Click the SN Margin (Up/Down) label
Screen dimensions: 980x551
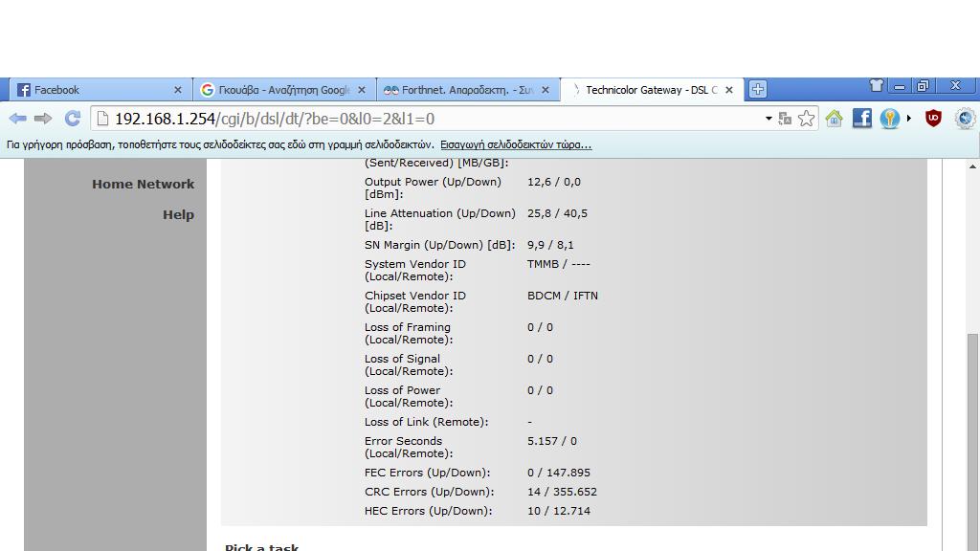(440, 245)
